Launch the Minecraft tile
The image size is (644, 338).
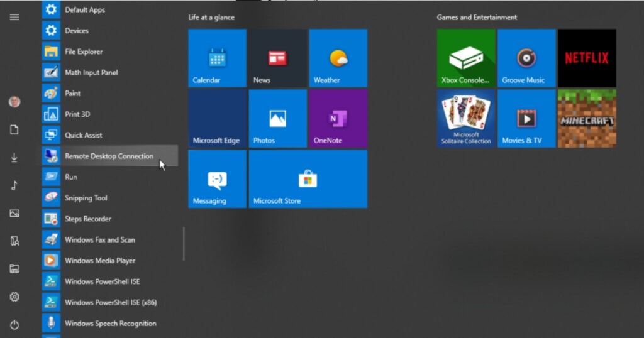point(587,118)
